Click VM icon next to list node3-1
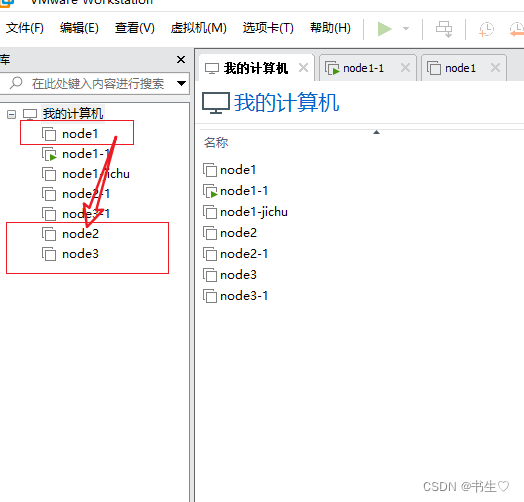524x502 pixels. tap(210, 296)
